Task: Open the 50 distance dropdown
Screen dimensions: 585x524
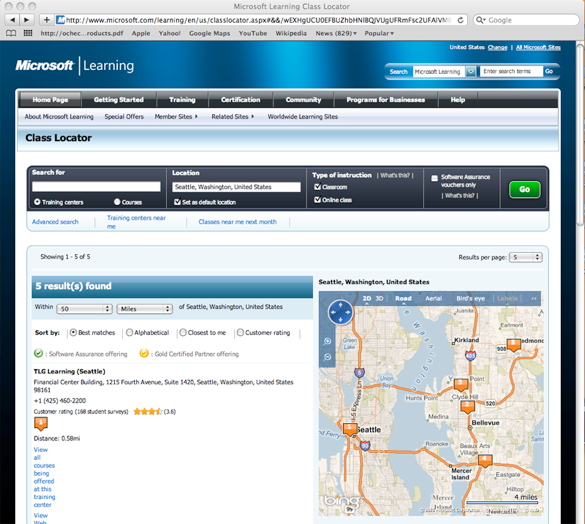Action: 84,309
